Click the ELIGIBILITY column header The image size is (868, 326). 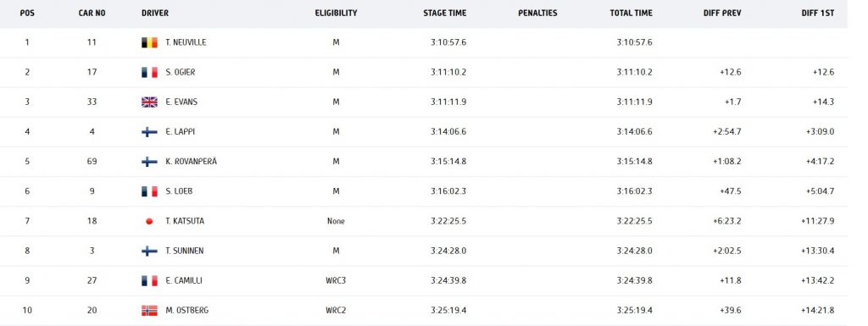tap(336, 14)
